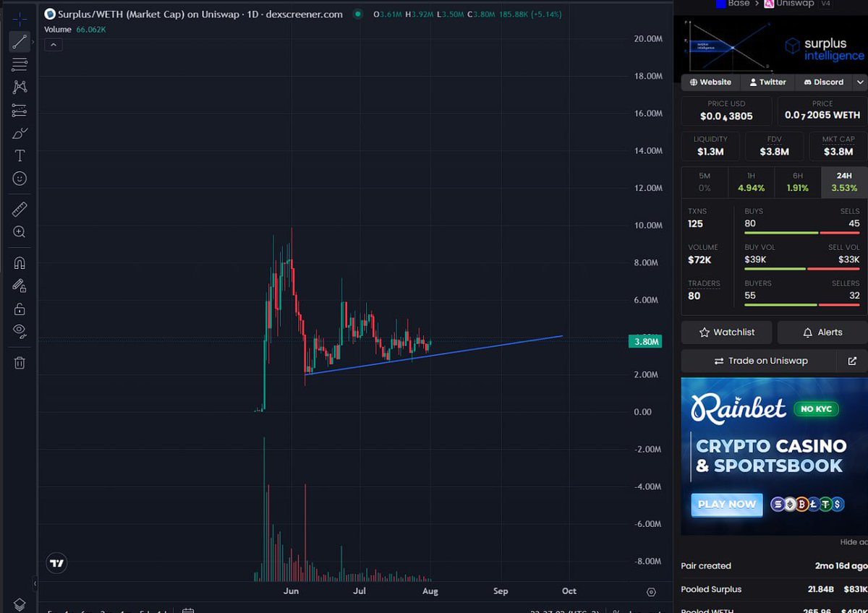Click the PRICE USD value box
Image resolution: width=868 pixels, height=613 pixels.
coord(726,111)
